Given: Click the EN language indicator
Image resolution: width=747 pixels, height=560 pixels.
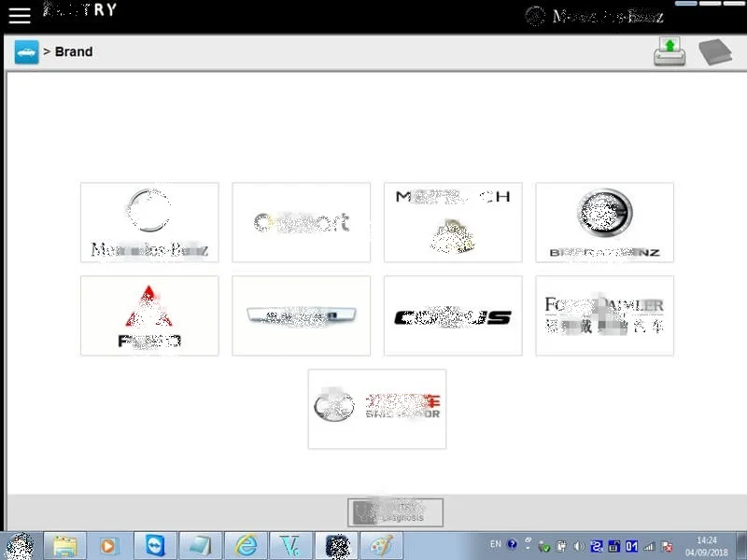Looking at the screenshot, I should [x=496, y=544].
